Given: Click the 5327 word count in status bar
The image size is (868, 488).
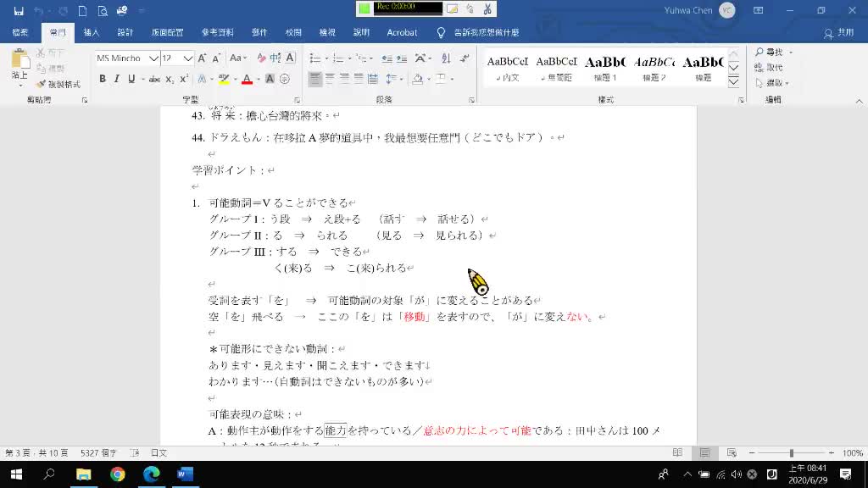Looking at the screenshot, I should (x=98, y=453).
